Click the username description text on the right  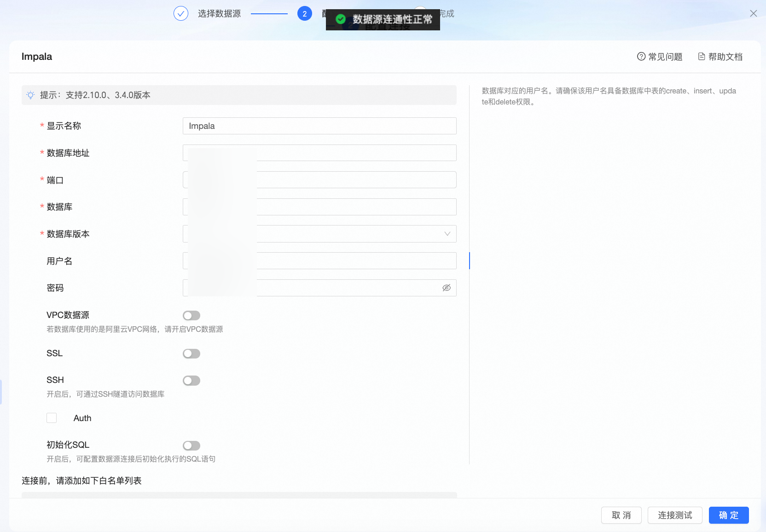coord(609,97)
